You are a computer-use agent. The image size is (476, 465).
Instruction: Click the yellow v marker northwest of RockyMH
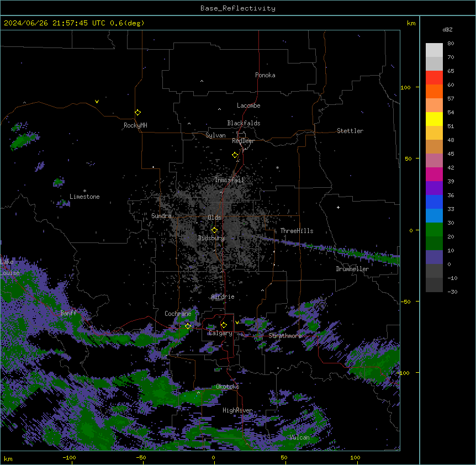pyautogui.click(x=97, y=102)
